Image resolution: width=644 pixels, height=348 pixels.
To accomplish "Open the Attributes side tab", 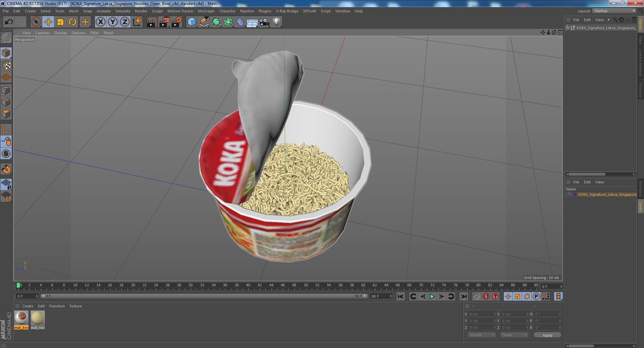I will tap(640, 189).
